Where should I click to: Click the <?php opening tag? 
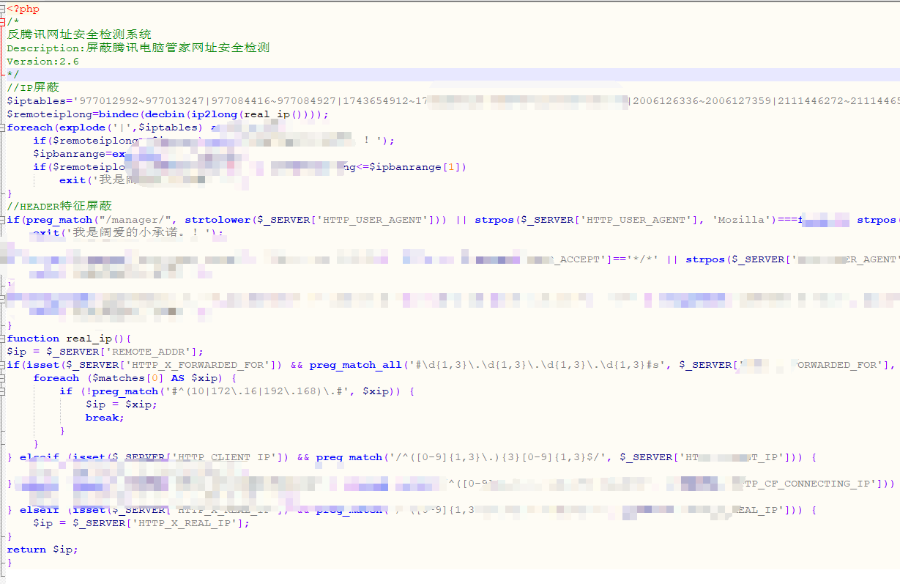(23, 9)
